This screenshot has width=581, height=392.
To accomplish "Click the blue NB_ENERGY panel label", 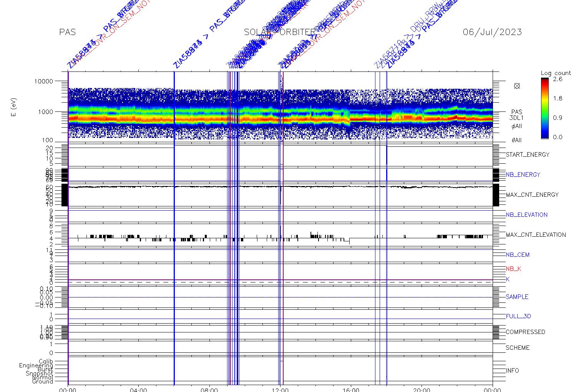I will click(523, 175).
